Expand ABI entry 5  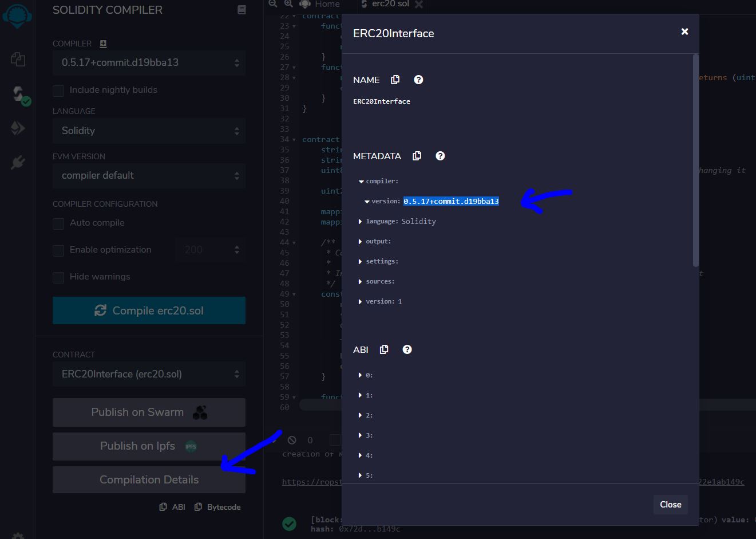pyautogui.click(x=360, y=475)
